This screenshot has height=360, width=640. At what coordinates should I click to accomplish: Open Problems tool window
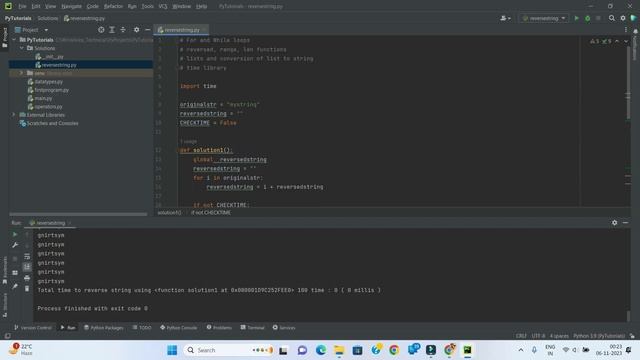219,327
